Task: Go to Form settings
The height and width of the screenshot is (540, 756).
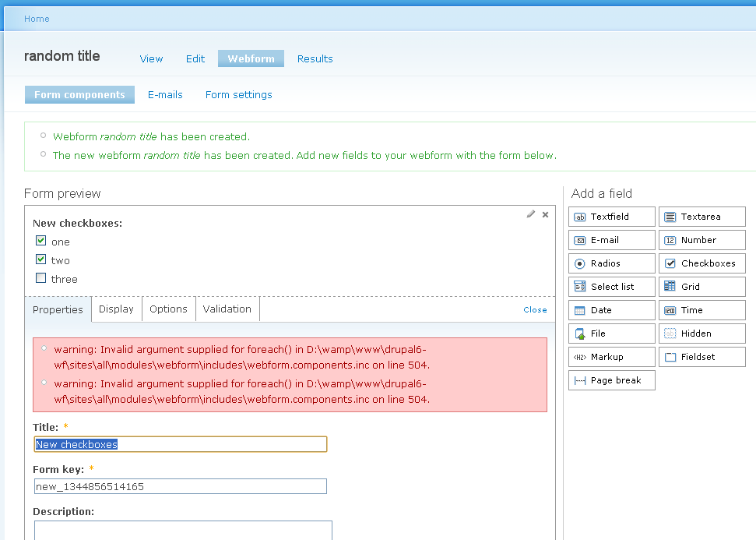Action: (x=239, y=95)
